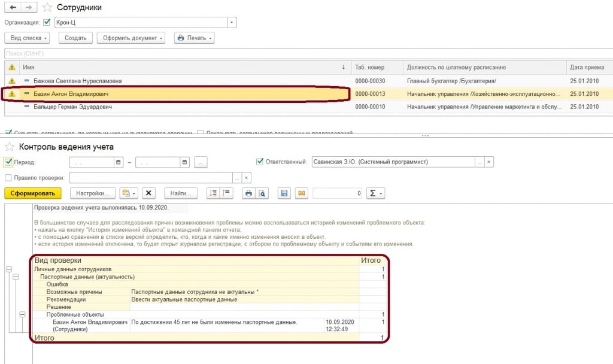Save the report with diskette icon
The height and width of the screenshot is (364, 613).
[x=284, y=193]
